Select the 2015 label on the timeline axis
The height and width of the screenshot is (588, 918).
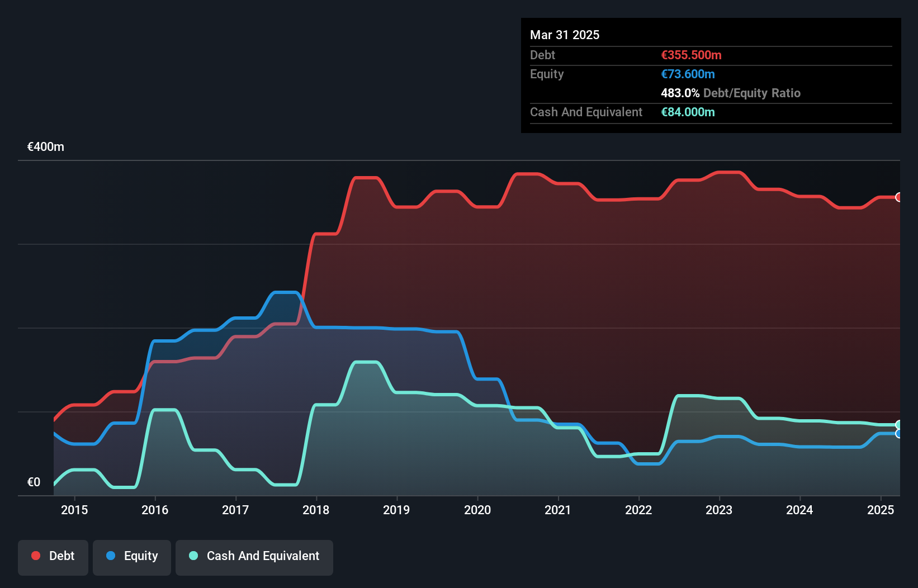coord(75,510)
